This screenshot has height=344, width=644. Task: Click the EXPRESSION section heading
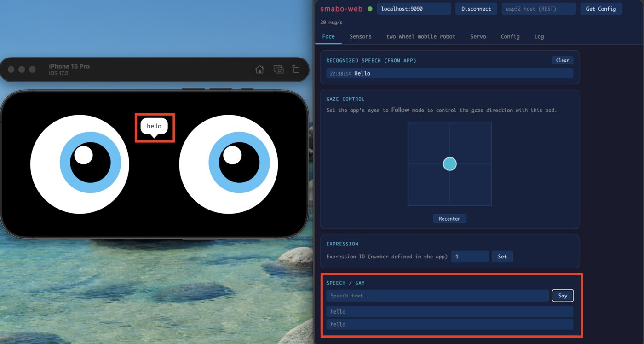click(342, 244)
